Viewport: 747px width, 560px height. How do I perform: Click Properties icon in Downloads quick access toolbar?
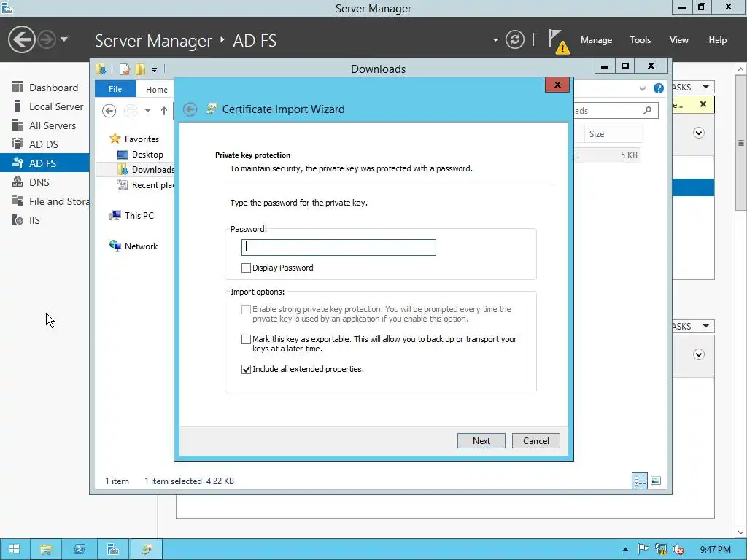pyautogui.click(x=125, y=69)
